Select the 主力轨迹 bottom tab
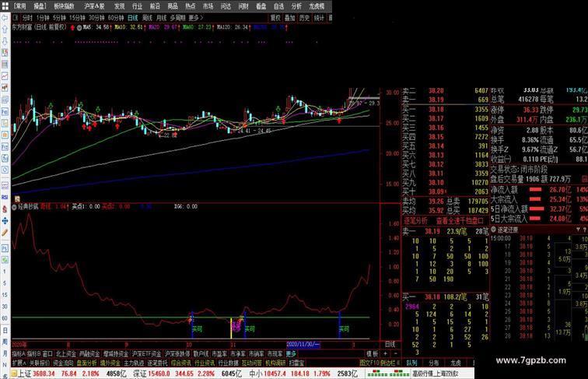588x379 pixels. pos(134,363)
